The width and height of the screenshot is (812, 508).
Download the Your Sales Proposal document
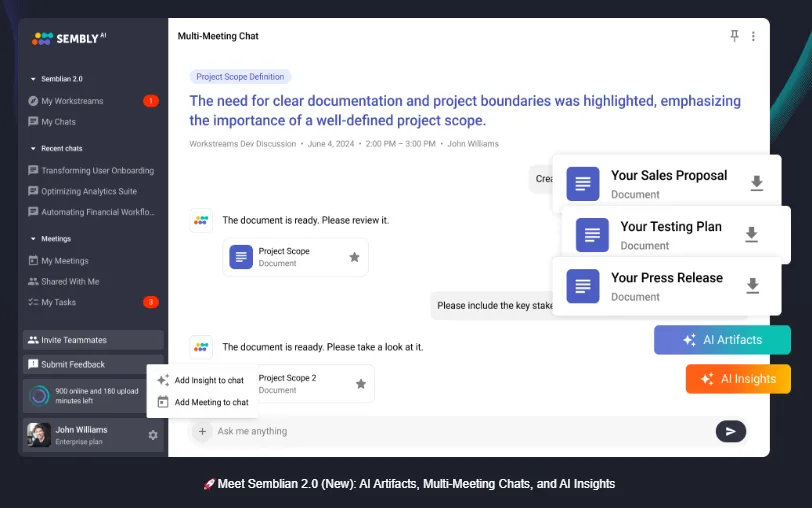(757, 183)
